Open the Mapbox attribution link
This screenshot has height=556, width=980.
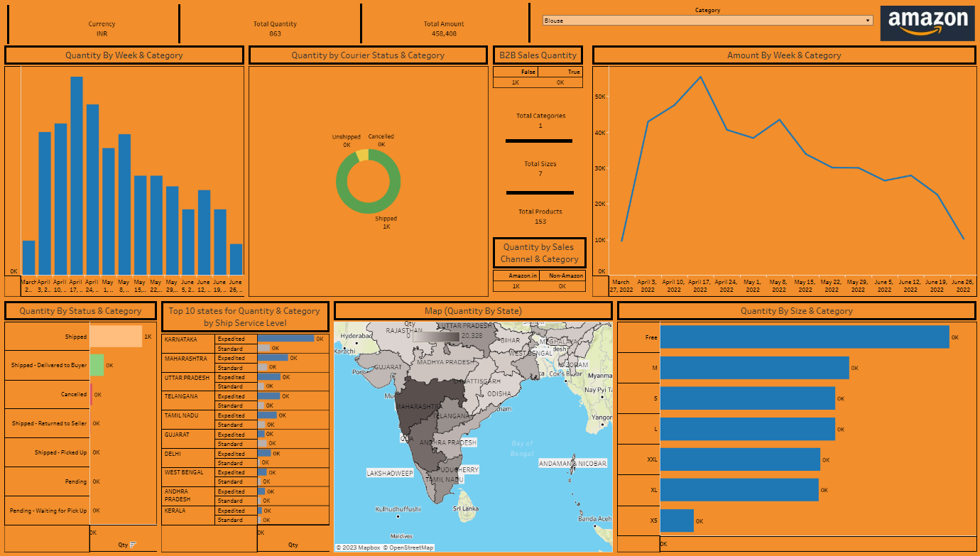click(358, 547)
